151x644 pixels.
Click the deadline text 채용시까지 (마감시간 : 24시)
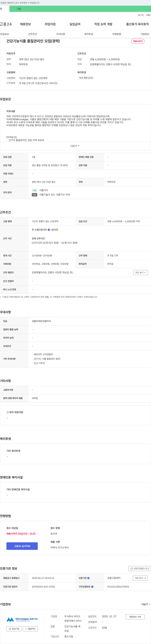pyautogui.click(x=21, y=534)
